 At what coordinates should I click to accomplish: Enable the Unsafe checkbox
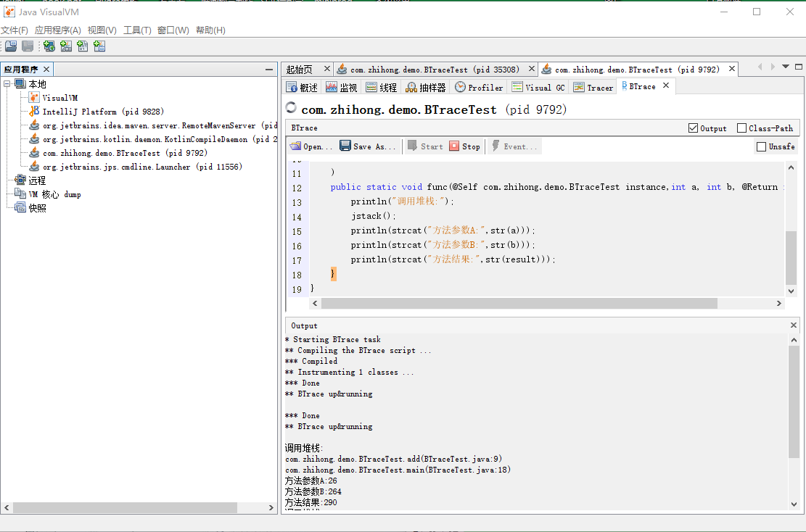(x=761, y=146)
